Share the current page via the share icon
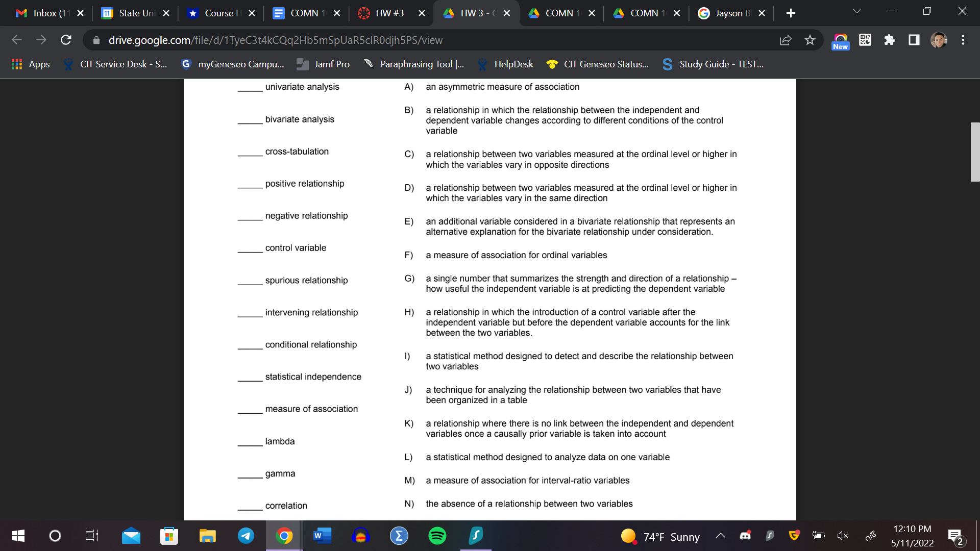Image resolution: width=980 pixels, height=551 pixels. 786,40
